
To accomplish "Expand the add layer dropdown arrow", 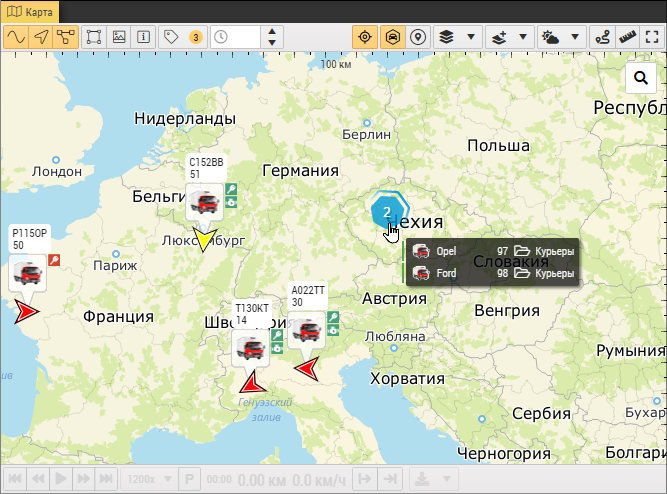I will 523,37.
